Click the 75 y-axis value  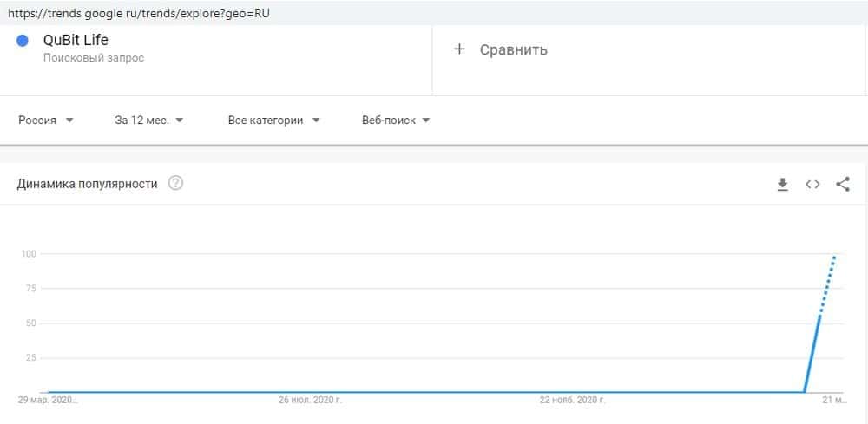click(x=31, y=288)
